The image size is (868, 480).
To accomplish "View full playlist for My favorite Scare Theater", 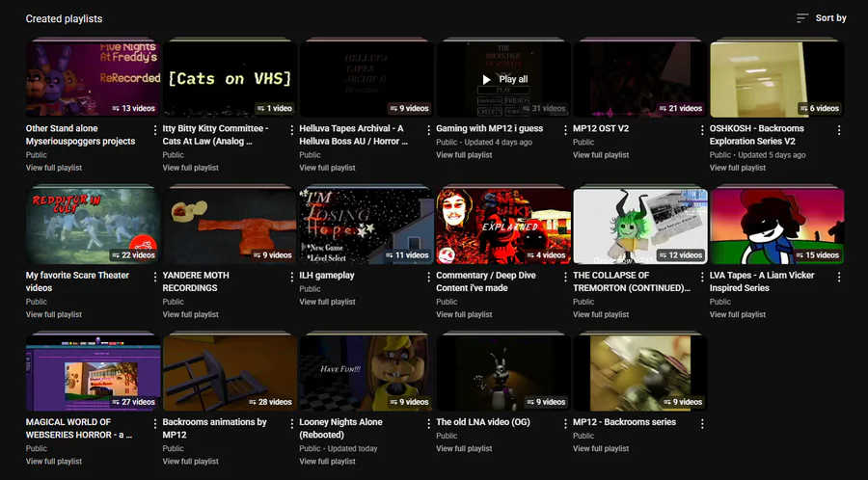I will (54, 314).
